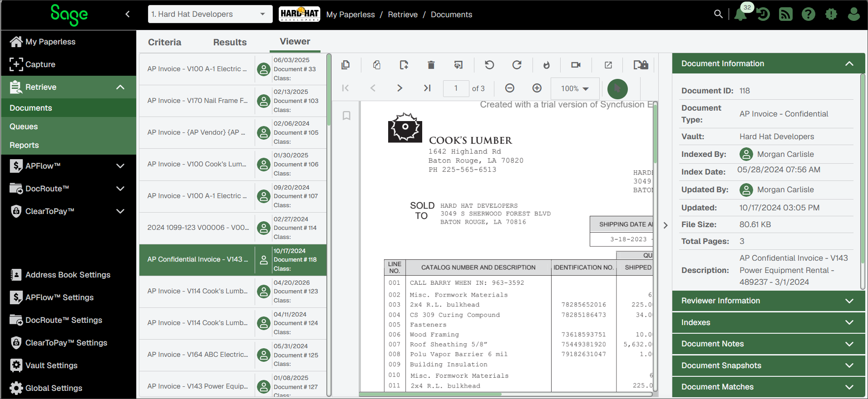The width and height of the screenshot is (868, 399).
Task: Open ClearToPay Settings
Action: tap(69, 343)
